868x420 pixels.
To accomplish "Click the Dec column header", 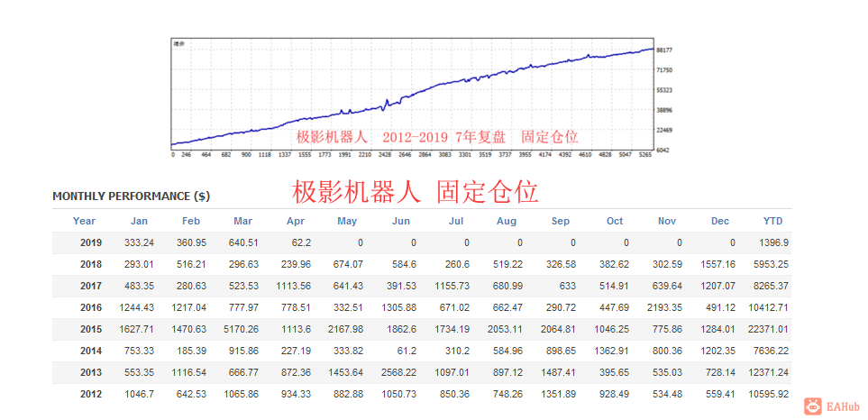I will tap(720, 222).
